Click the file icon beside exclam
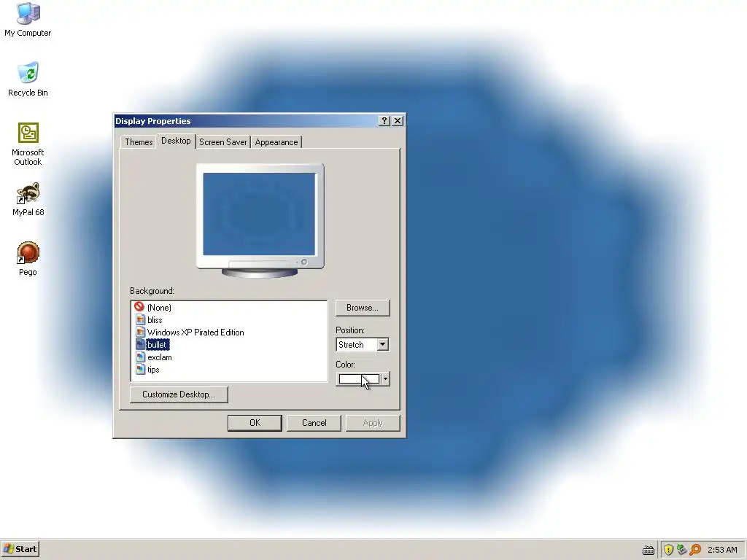The height and width of the screenshot is (560, 747). pos(140,357)
